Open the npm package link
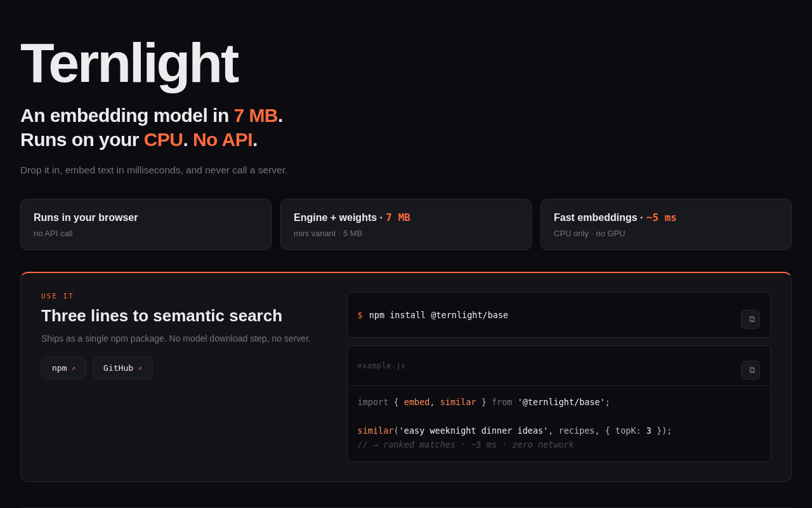The width and height of the screenshot is (812, 508). pos(63,368)
